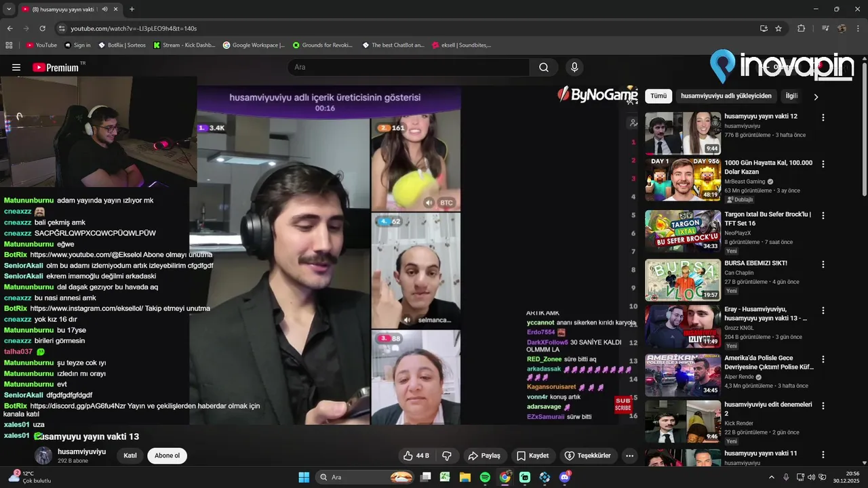Open 'BotRix | Sorteos' bookmark
This screenshot has width=868, height=488.
click(122, 45)
